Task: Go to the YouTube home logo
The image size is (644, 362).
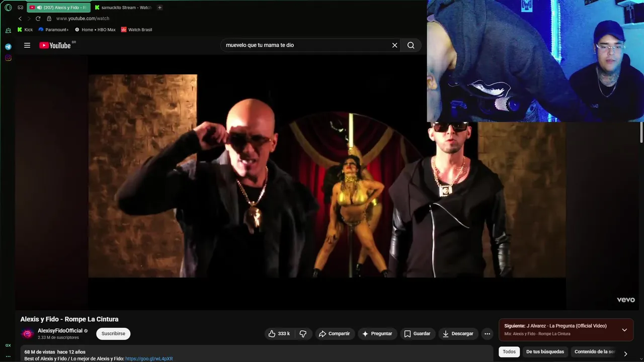Action: [55, 45]
